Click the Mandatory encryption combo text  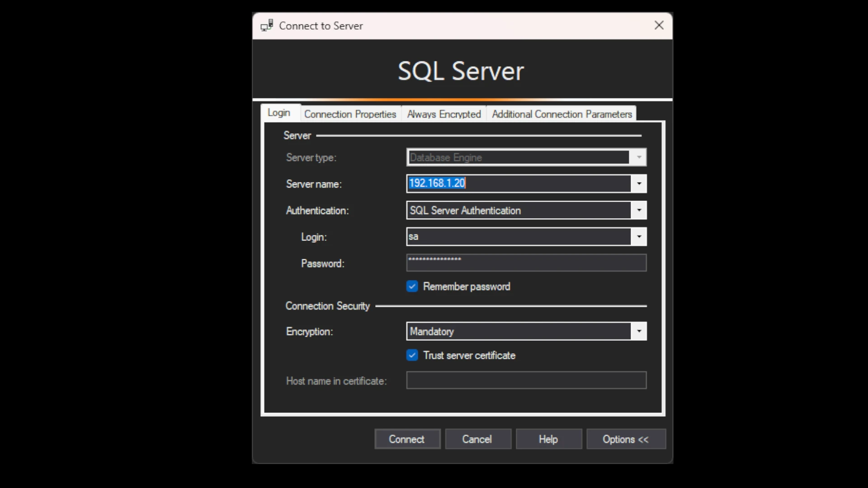(x=432, y=332)
